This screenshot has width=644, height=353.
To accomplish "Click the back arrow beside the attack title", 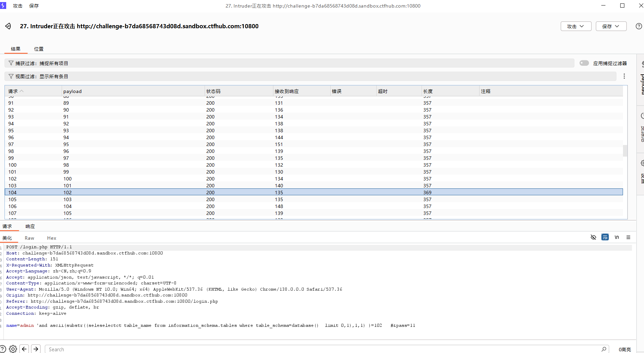I will pos(8,26).
